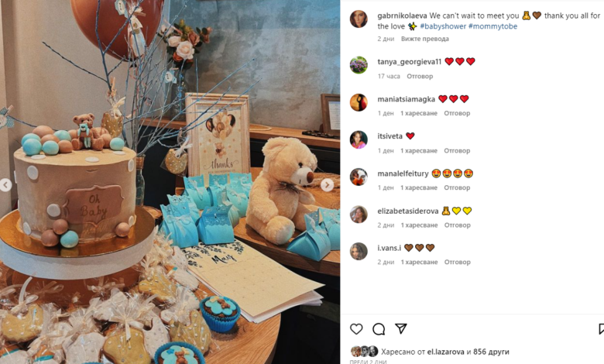Viewport: 604px width, 364px height.
Task: Open el.lazarova profile from likes
Action: (446, 352)
